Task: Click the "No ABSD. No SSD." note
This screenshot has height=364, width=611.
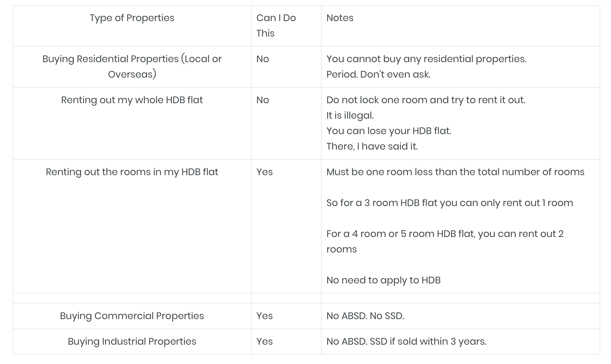Action: (365, 316)
